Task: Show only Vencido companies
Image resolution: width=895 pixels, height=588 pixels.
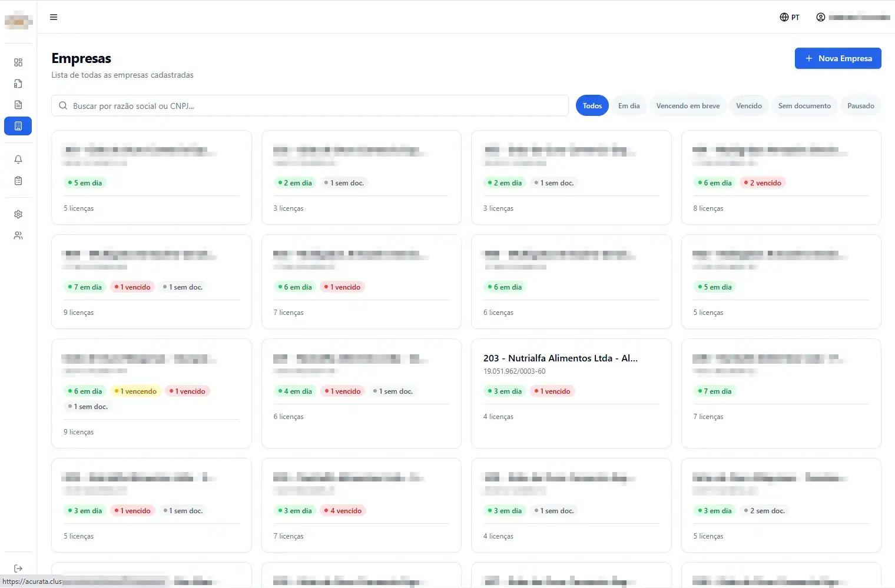Action: tap(749, 106)
